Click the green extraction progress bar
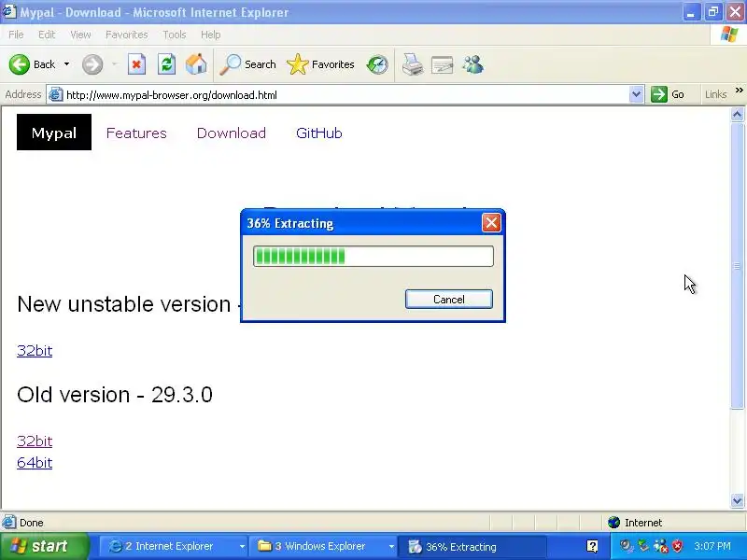The height and width of the screenshot is (560, 747). [373, 256]
